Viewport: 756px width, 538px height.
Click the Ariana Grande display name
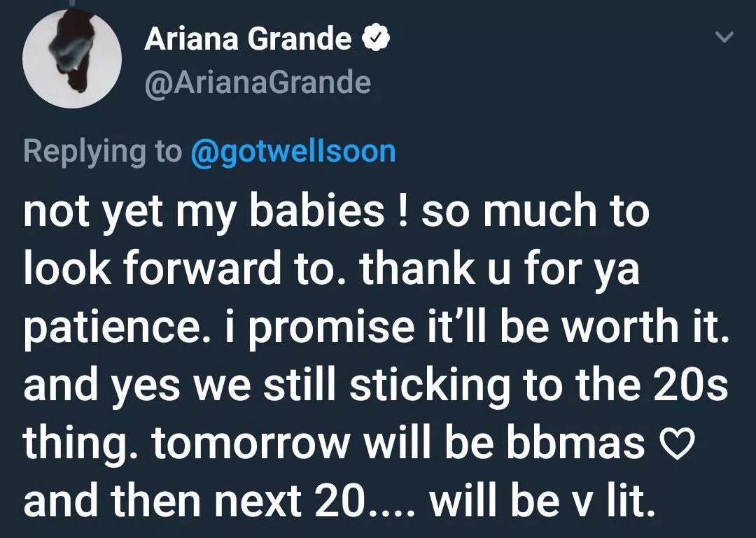[x=248, y=39]
